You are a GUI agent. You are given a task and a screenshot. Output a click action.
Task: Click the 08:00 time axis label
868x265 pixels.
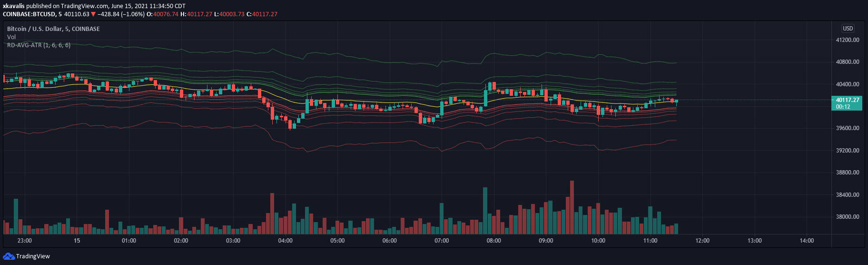[x=494, y=241]
